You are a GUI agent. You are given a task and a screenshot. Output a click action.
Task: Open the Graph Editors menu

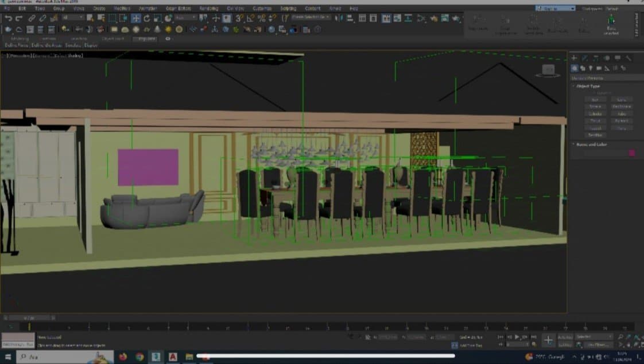click(179, 8)
